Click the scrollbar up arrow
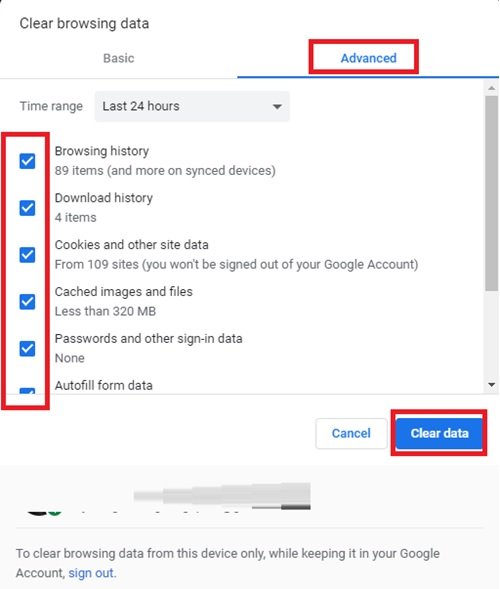Image resolution: width=500 pixels, height=589 pixels. [491, 88]
